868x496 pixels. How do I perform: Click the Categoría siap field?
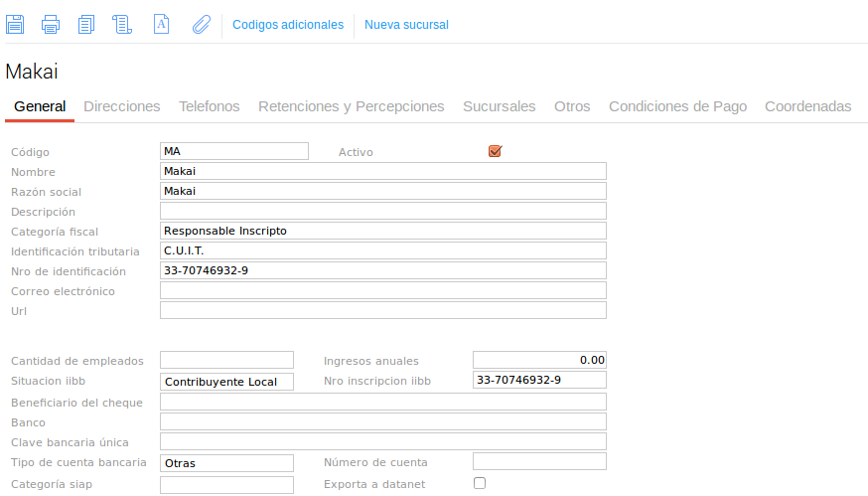227,485
